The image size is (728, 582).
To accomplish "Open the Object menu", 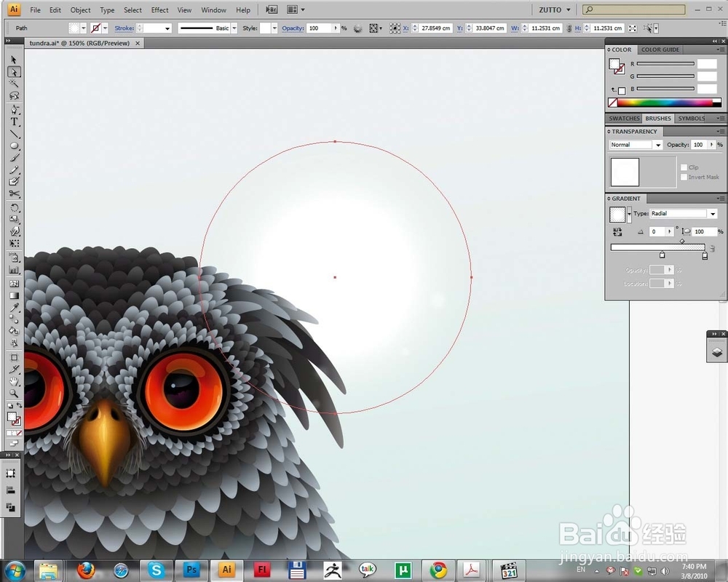I will point(80,9).
